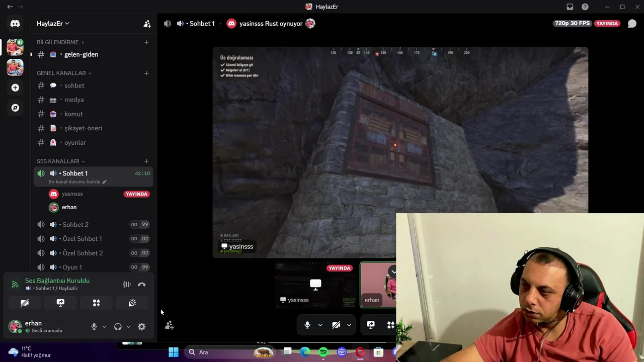This screenshot has height=362, width=644.
Task: Open noise suppression waveform icon
Action: click(x=126, y=285)
